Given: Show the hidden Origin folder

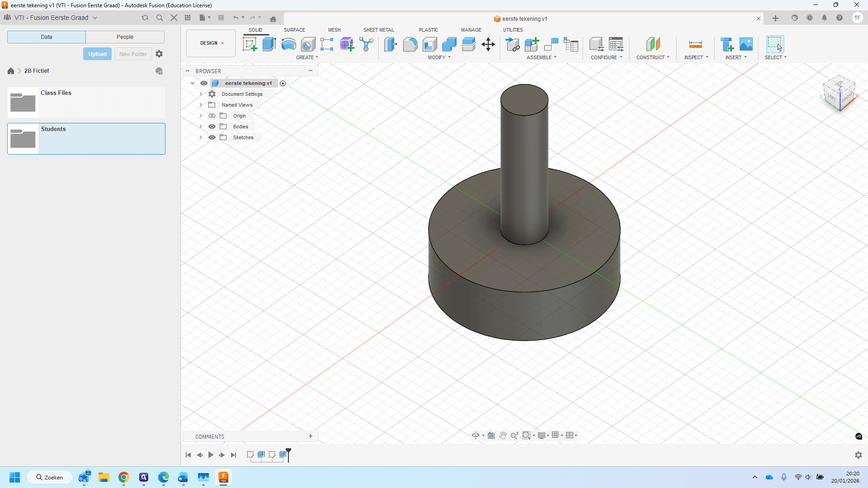Looking at the screenshot, I should tap(212, 116).
